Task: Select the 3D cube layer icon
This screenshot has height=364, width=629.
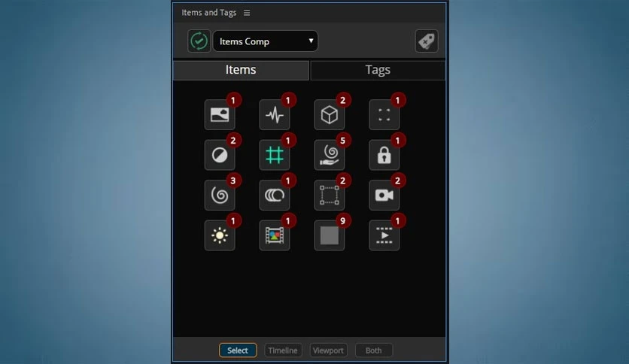Action: coord(329,114)
